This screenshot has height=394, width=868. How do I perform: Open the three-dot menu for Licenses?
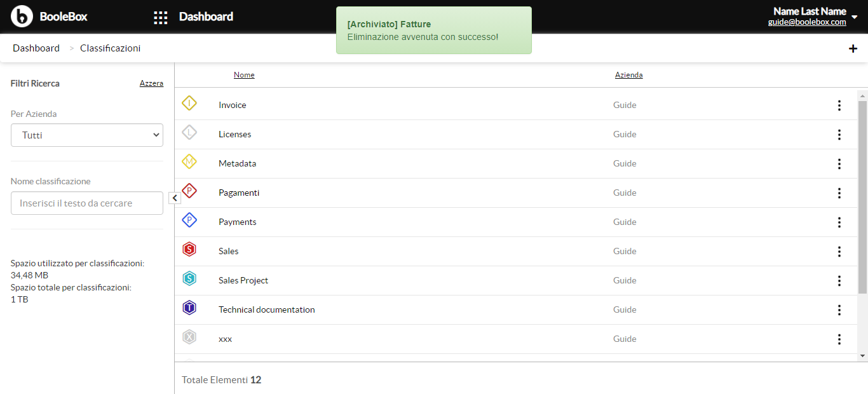point(839,135)
